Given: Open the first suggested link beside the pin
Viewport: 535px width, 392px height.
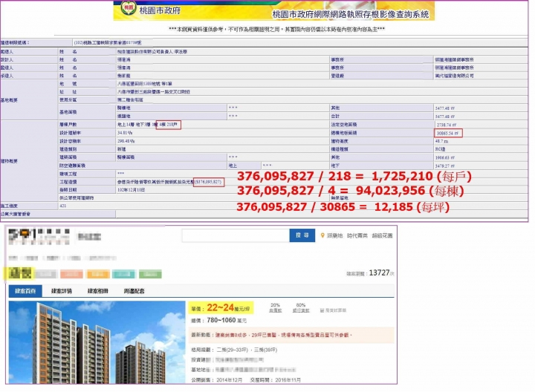Looking at the screenshot, I should coord(334,235).
